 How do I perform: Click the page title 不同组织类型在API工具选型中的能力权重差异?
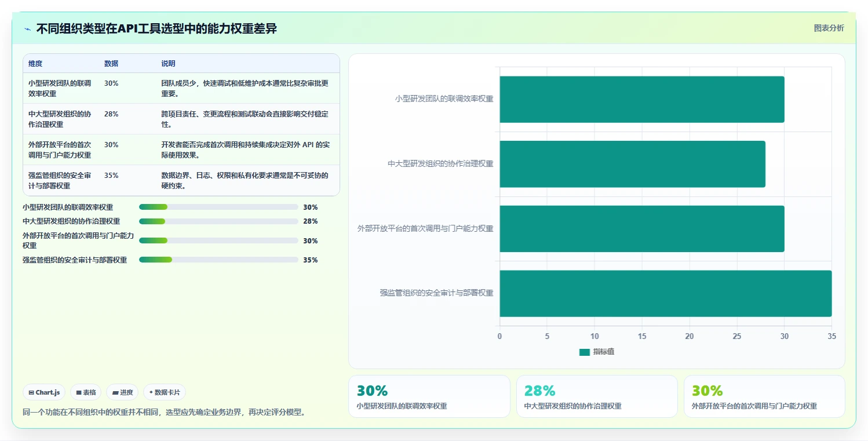click(156, 28)
